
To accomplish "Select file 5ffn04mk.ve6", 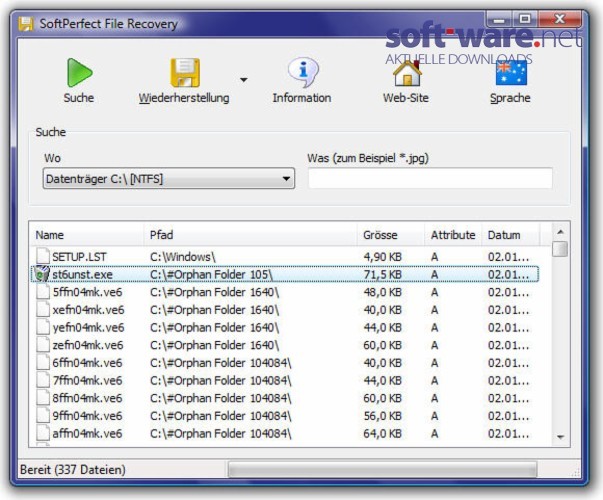I will click(x=285, y=292).
